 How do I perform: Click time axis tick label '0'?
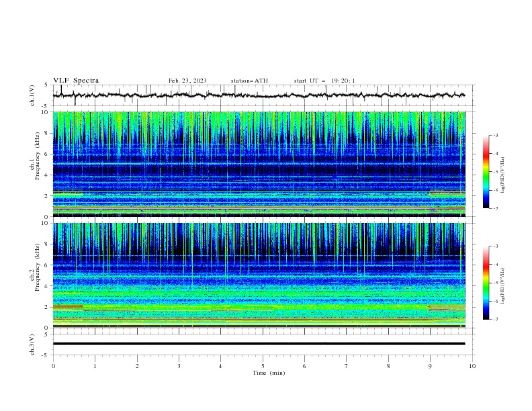tap(53, 366)
